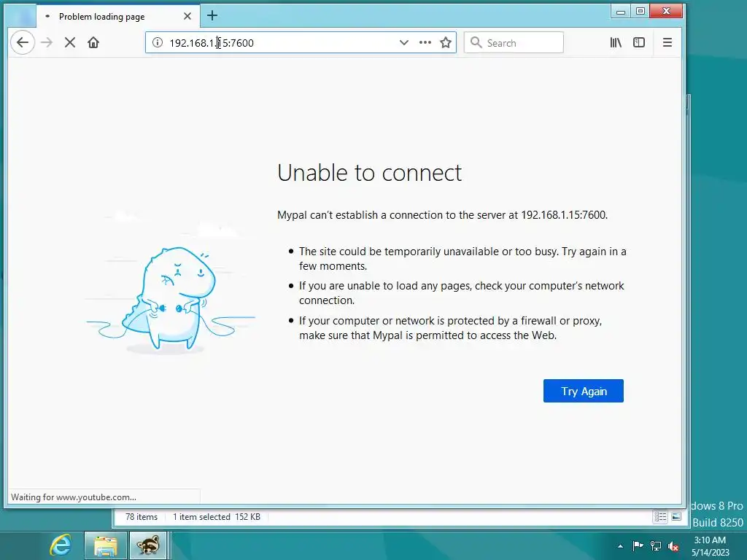
Task: Stop loading the page
Action: [69, 42]
